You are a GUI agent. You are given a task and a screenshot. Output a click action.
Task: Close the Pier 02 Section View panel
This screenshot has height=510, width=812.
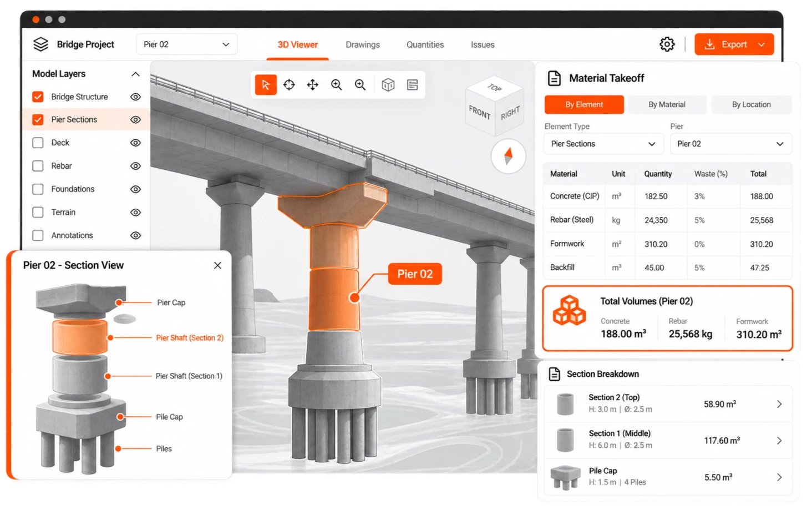(x=217, y=265)
